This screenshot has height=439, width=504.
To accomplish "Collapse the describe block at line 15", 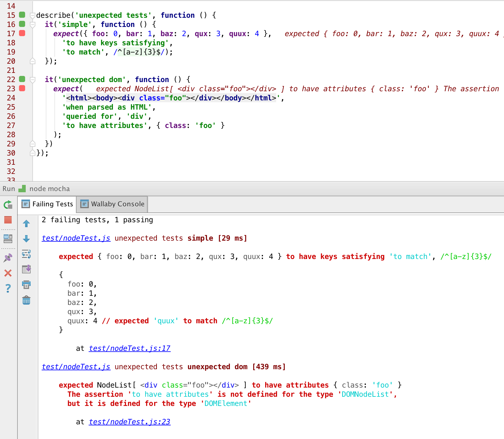I will coord(32,15).
